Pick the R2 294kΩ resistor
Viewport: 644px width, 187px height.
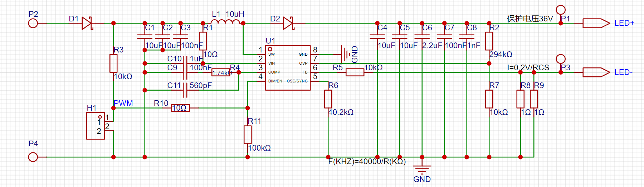(489, 41)
